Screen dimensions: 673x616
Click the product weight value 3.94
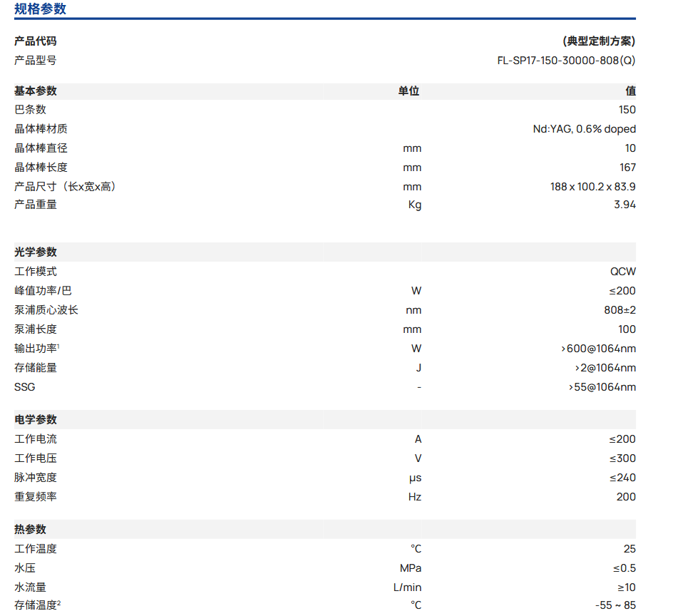click(x=624, y=205)
